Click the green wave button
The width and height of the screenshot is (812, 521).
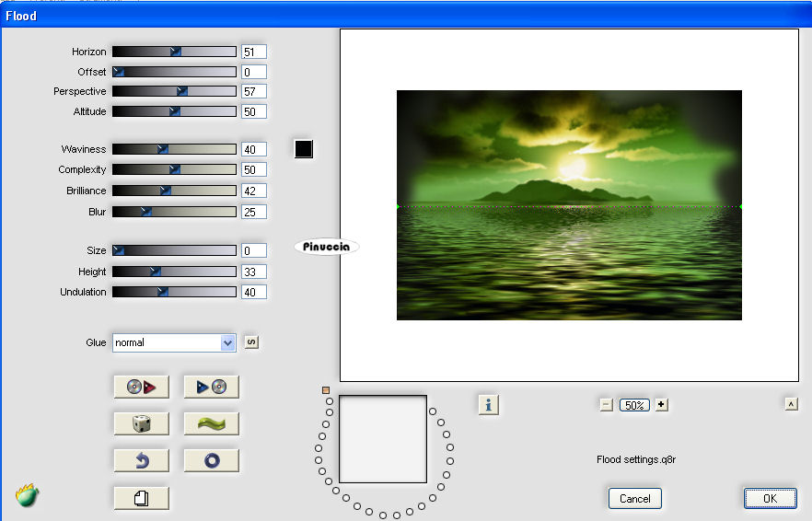(212, 423)
